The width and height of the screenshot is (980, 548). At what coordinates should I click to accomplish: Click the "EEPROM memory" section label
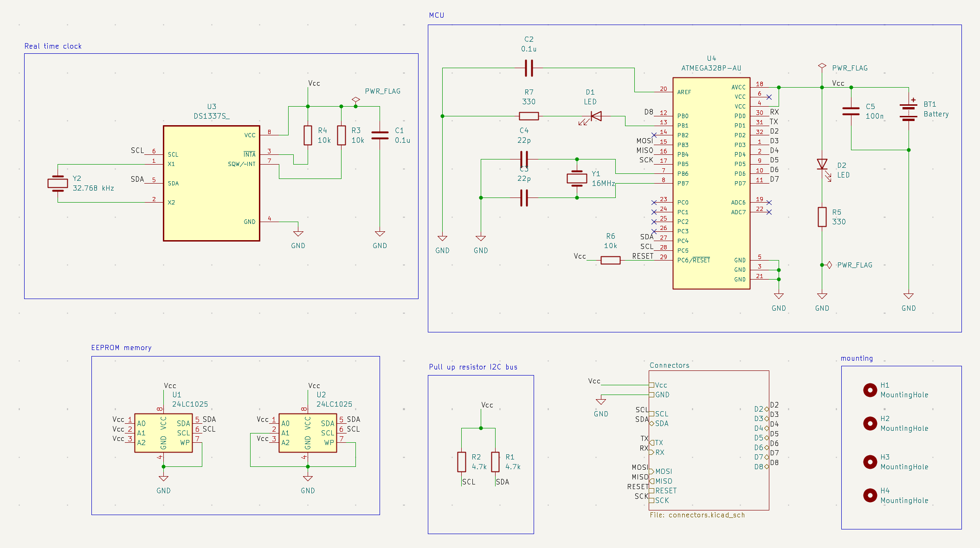click(121, 348)
